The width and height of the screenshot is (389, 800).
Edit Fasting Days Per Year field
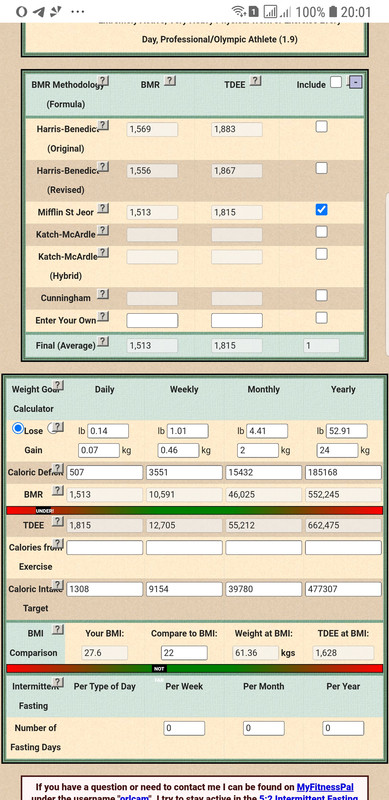343,728
